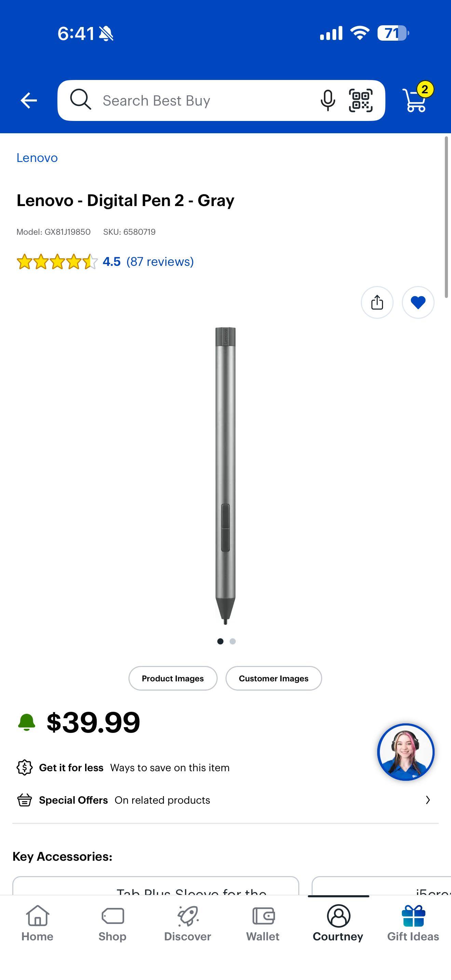Open Product Images gallery
The image size is (451, 980).
173,678
